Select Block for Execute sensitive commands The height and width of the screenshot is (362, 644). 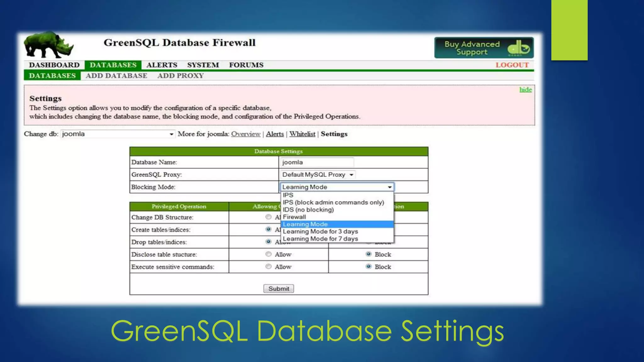pyautogui.click(x=369, y=266)
